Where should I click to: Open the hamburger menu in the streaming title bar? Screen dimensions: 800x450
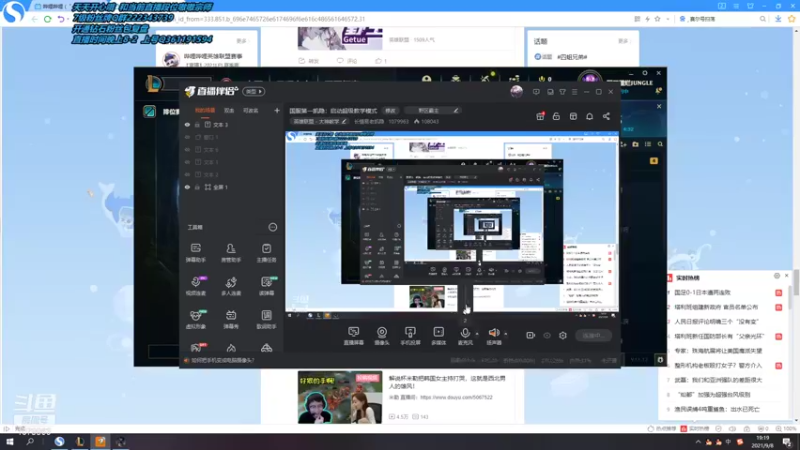574,92
